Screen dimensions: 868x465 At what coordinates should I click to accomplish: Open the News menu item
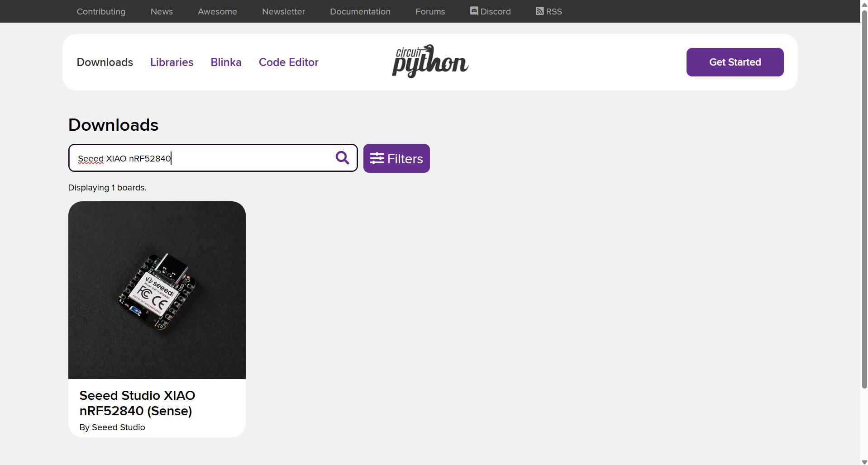tap(162, 11)
